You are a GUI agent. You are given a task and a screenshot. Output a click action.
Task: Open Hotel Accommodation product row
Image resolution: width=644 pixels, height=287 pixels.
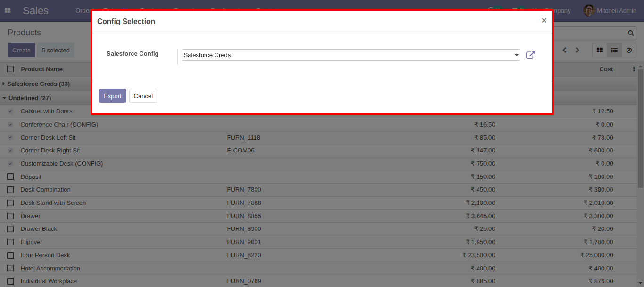pos(50,269)
